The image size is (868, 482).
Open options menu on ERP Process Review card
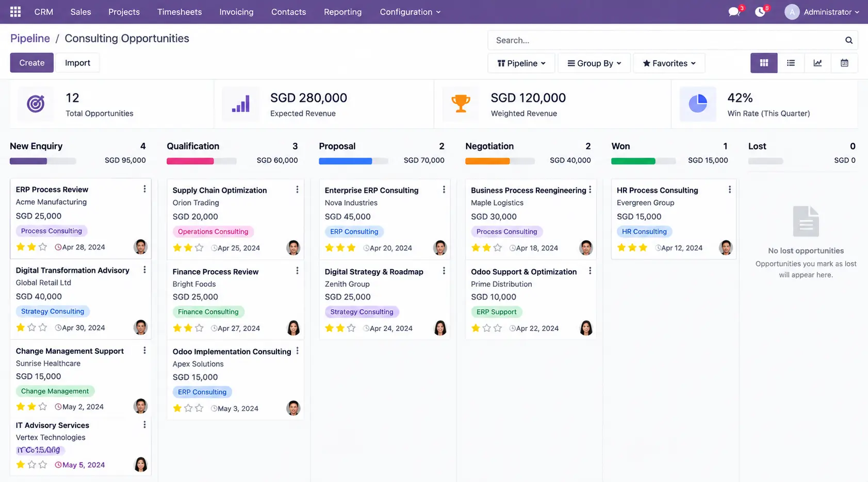144,189
